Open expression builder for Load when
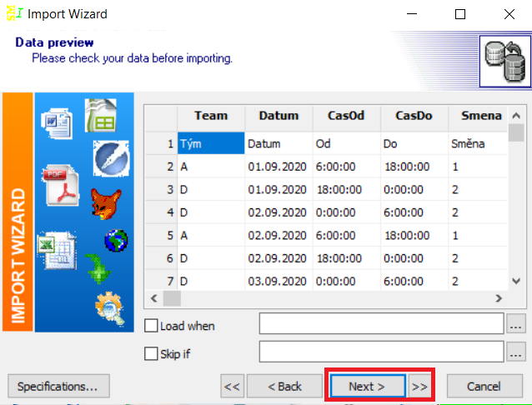Viewport: 532px width, 405px height. pyautogui.click(x=515, y=323)
